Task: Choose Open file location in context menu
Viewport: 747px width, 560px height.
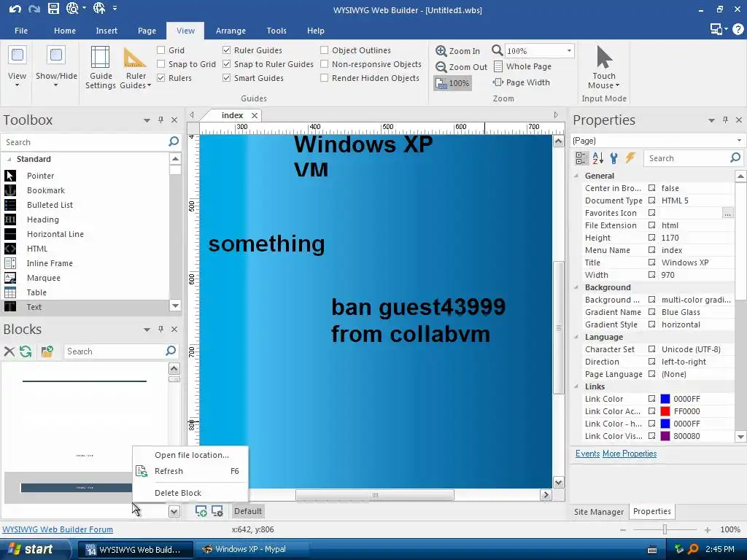Action: pyautogui.click(x=190, y=455)
